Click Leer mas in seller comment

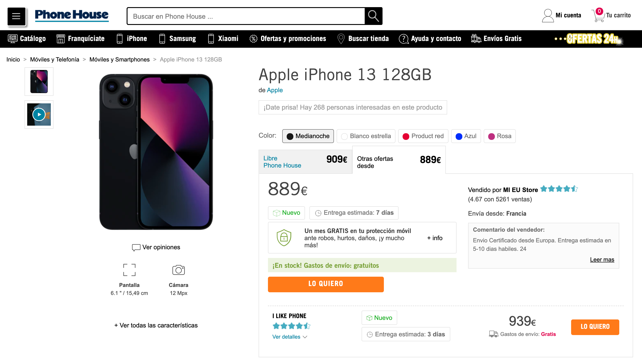(602, 260)
